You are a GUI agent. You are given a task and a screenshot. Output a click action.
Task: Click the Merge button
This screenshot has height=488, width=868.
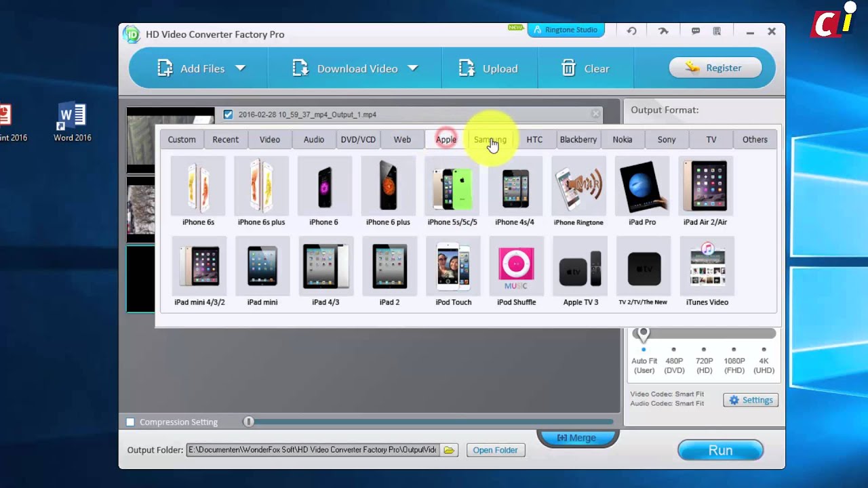pos(577,438)
